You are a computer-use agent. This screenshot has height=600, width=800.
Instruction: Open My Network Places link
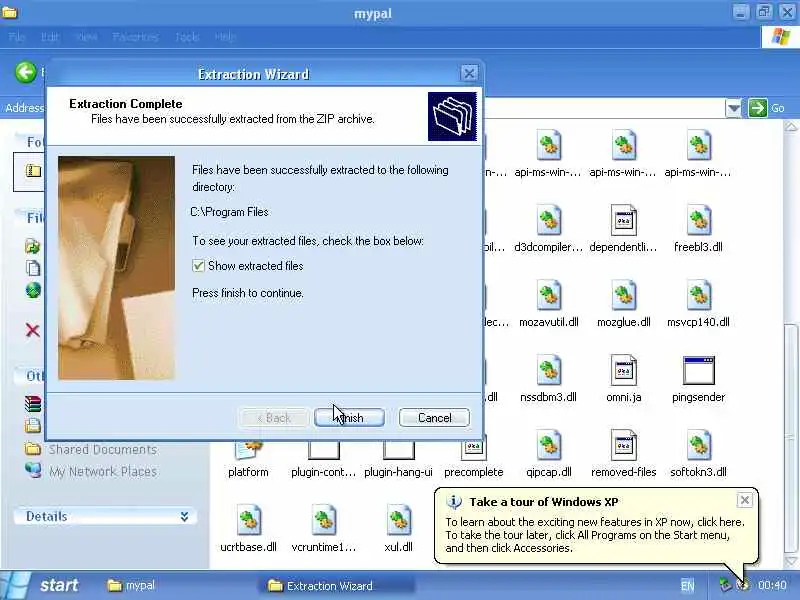pyautogui.click(x=103, y=471)
